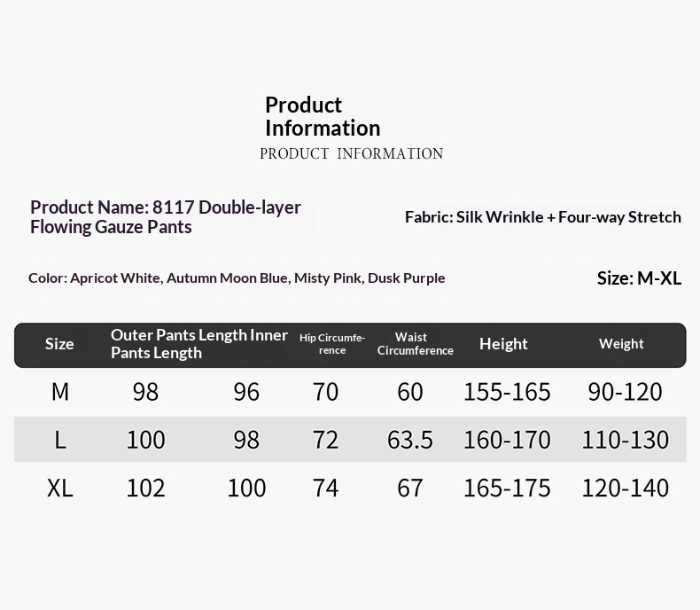Select the L size row label
The width and height of the screenshot is (700, 610).
(60, 440)
